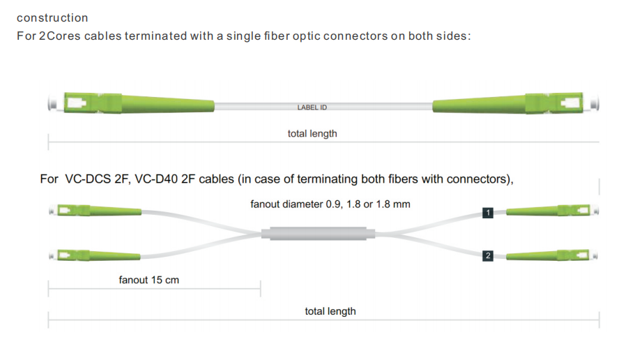Click the black number 1 marker
Screen dimensions: 644x360
point(487,213)
